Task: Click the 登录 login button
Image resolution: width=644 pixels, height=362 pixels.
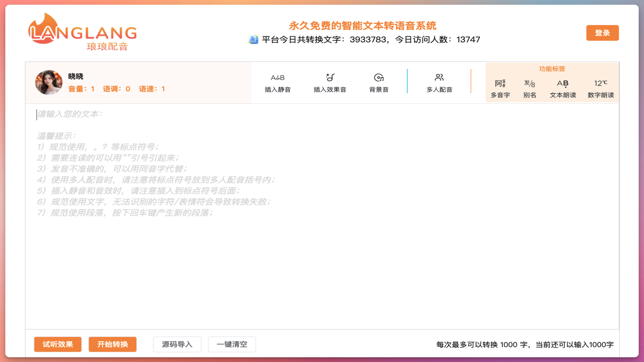Action: point(602,33)
